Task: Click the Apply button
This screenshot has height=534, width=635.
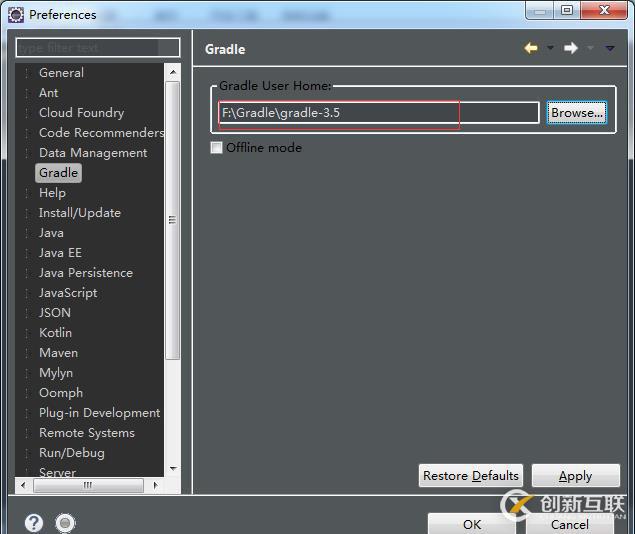Action: tap(575, 476)
